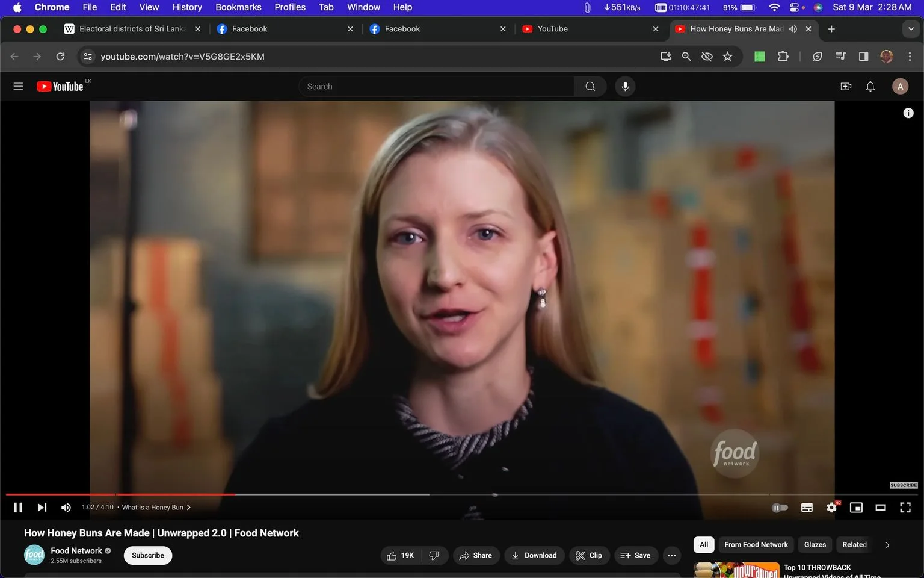Toggle the autoplay switch
924x578 pixels.
780,508
